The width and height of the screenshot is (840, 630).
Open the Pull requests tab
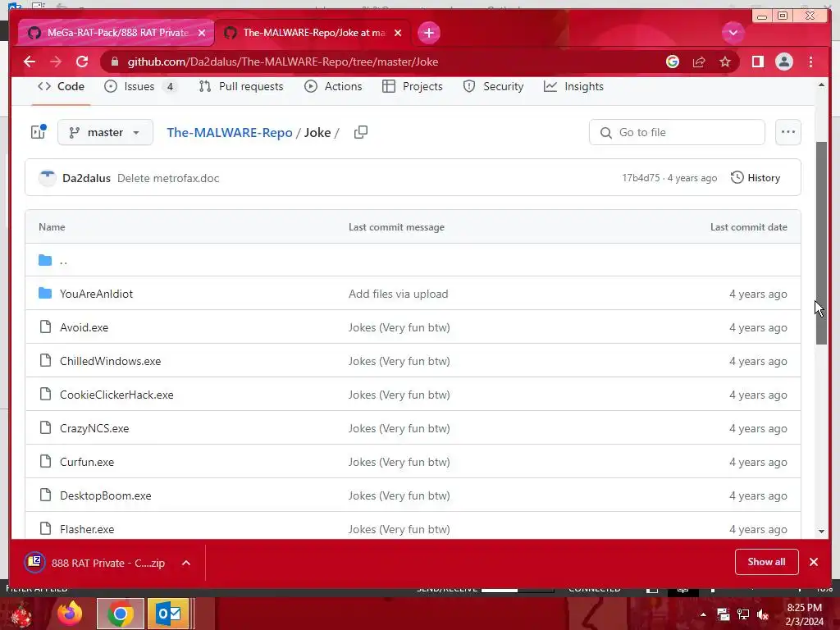240,86
